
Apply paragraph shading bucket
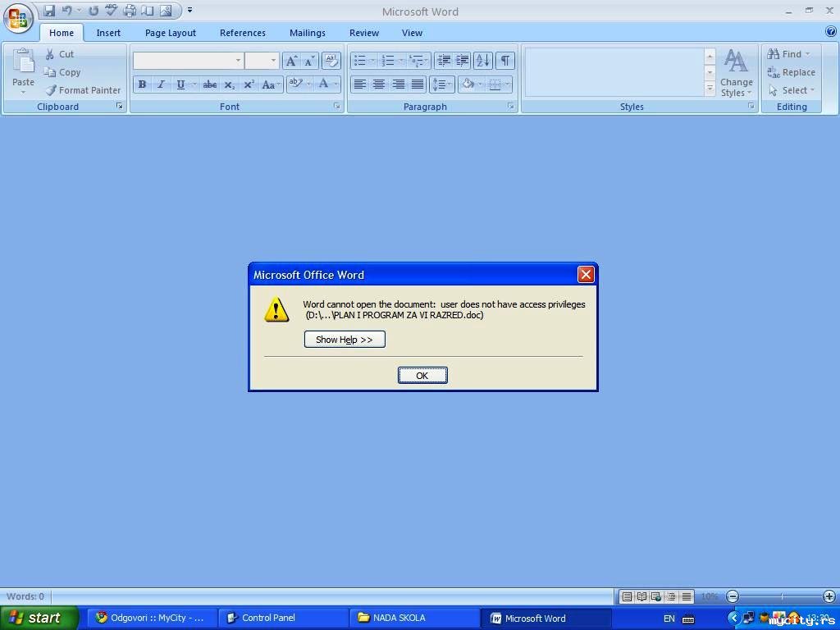point(468,84)
